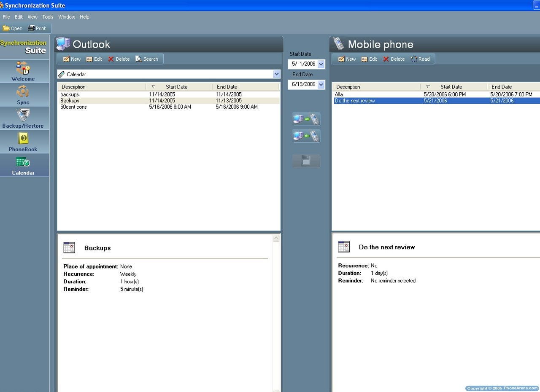Click calendar icon beside 'Do the next review' heading
Image resolution: width=540 pixels, height=392 pixels.
coord(344,247)
